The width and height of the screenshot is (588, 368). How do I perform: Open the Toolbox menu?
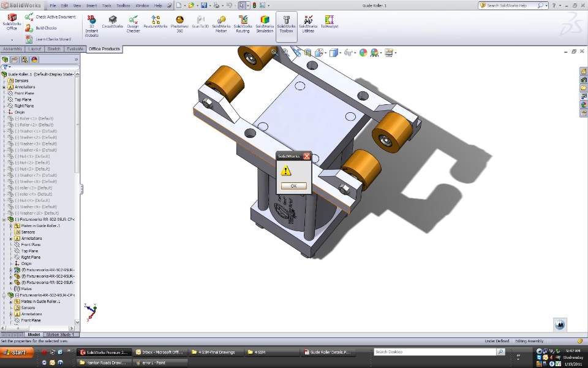pyautogui.click(x=123, y=6)
